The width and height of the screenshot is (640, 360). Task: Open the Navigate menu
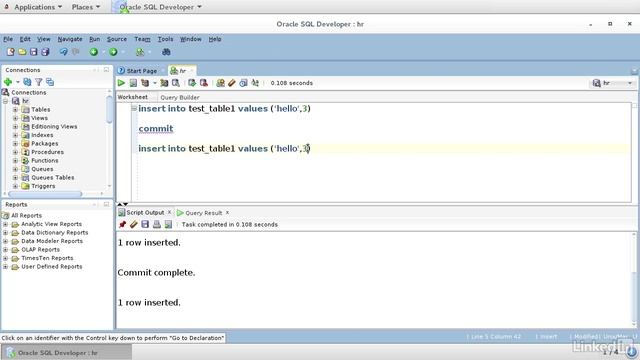[x=70, y=39]
